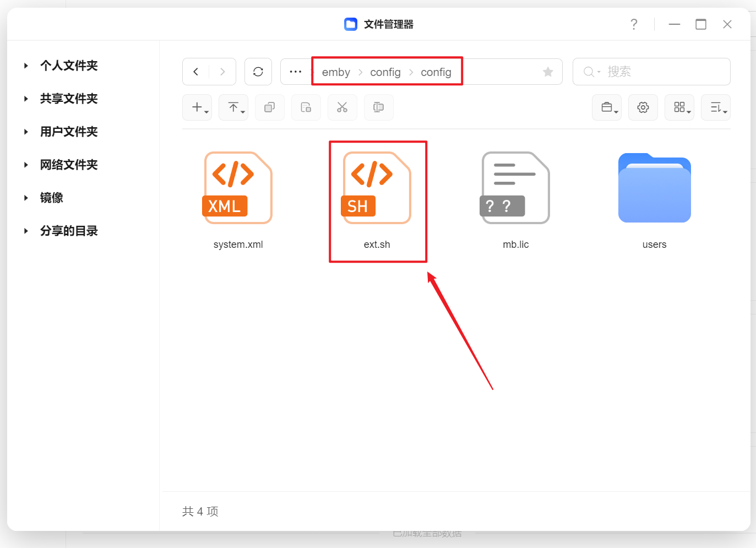756x548 pixels.
Task: Select the ext.sh script file
Action: [x=377, y=188]
